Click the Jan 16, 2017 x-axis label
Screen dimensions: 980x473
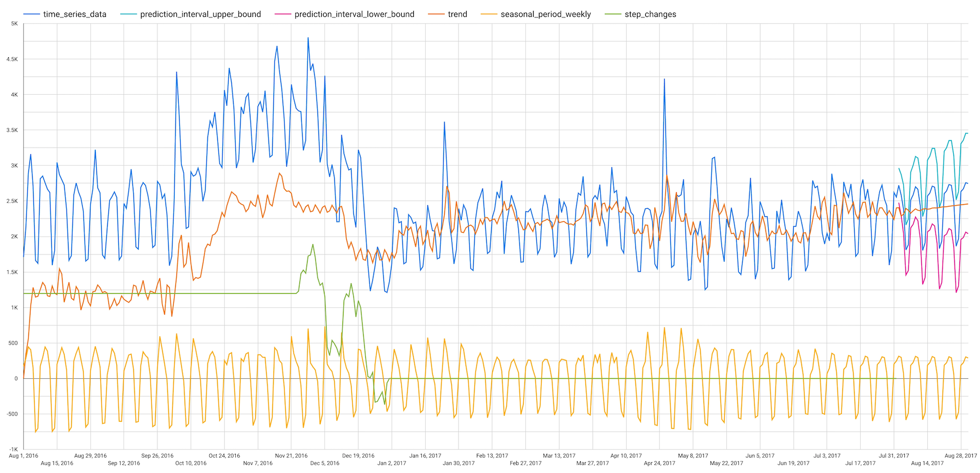point(425,456)
